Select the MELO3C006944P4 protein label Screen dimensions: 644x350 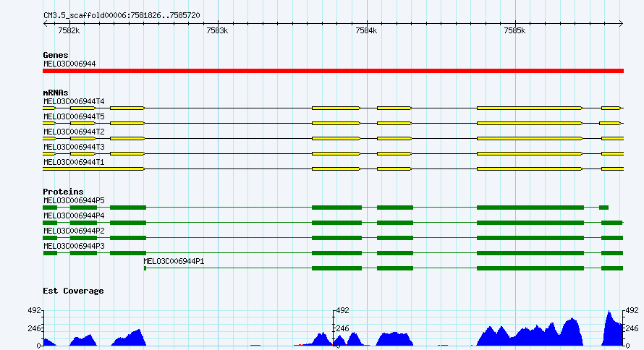point(74,215)
